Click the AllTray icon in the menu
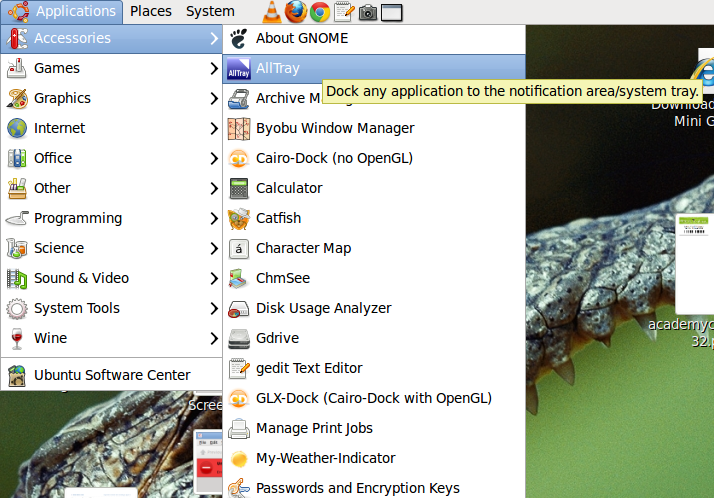This screenshot has width=714, height=498. pyautogui.click(x=239, y=69)
